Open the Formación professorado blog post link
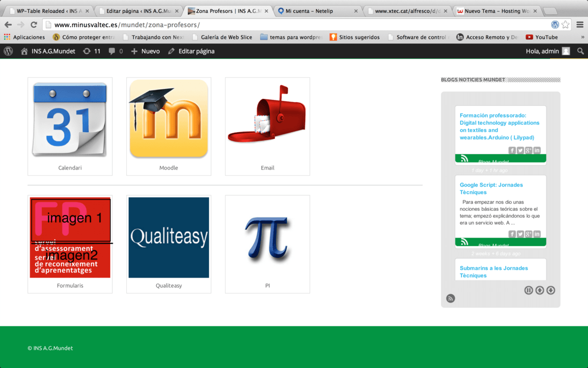 (x=499, y=126)
